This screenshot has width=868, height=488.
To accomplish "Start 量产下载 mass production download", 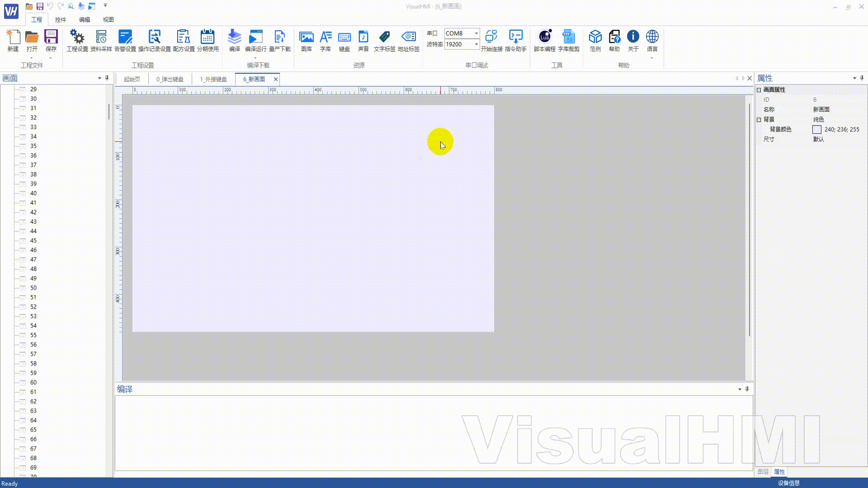I will [x=280, y=41].
